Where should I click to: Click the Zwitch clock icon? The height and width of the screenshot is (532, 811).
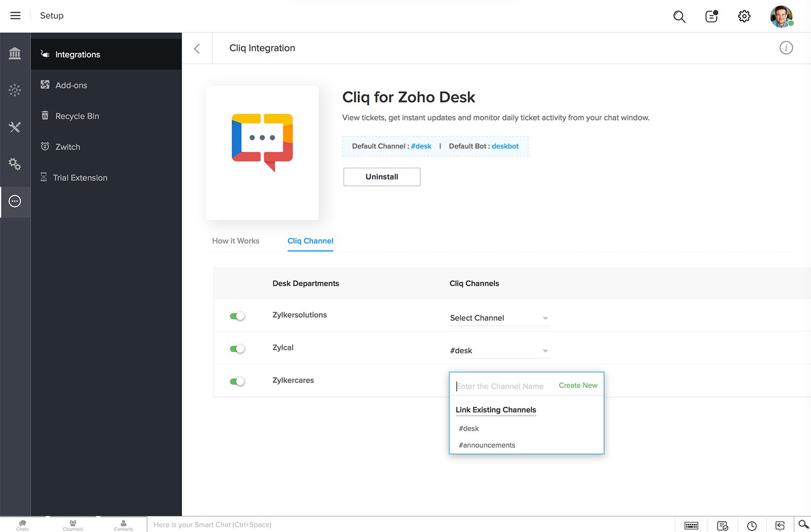45,146
